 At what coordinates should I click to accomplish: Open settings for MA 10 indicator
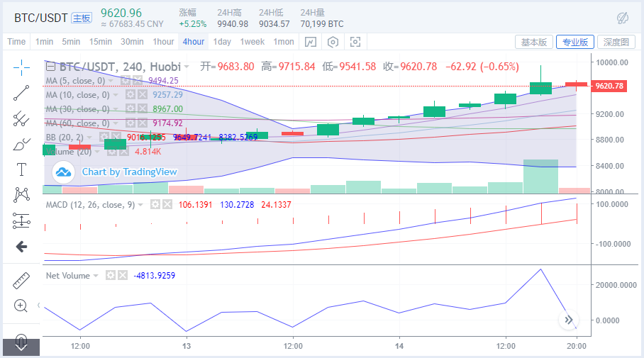[x=131, y=95]
